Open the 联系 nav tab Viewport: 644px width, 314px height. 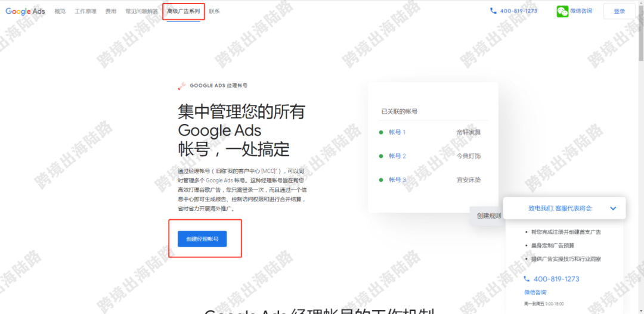click(x=215, y=11)
